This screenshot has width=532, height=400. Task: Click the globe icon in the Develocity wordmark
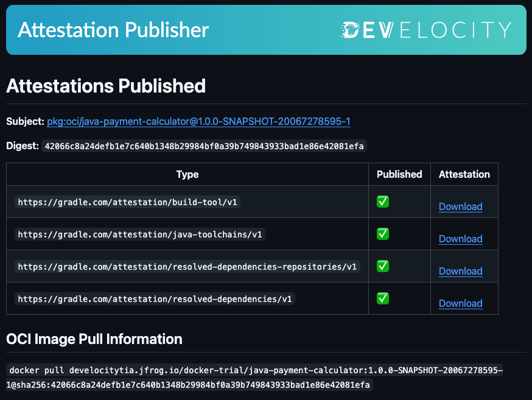click(350, 28)
